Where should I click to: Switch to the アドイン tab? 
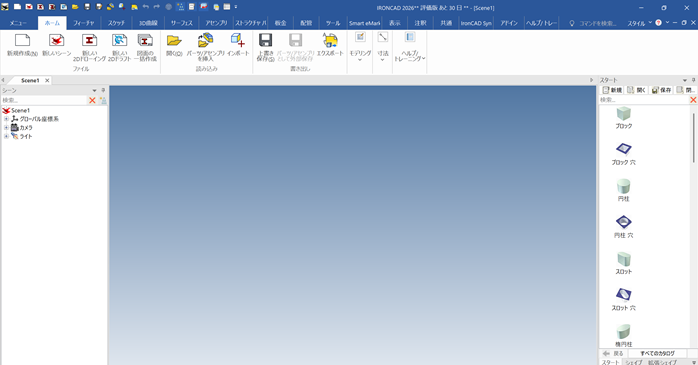509,23
